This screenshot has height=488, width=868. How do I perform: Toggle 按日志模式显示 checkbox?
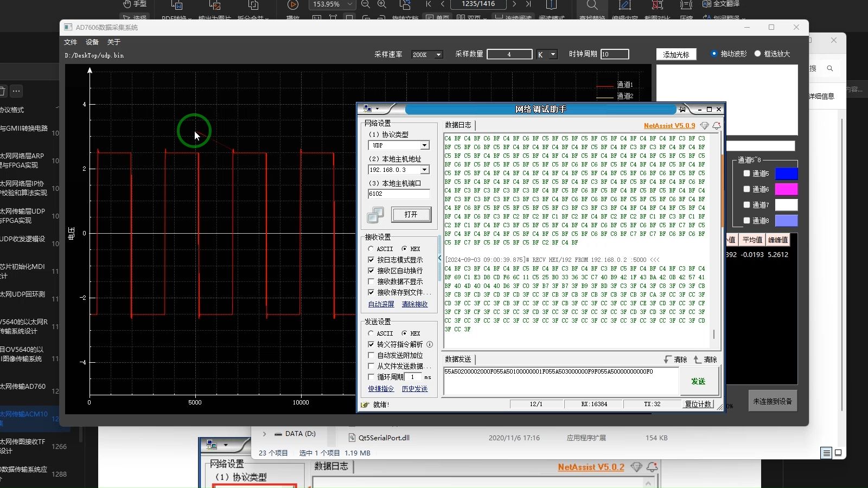click(x=371, y=260)
